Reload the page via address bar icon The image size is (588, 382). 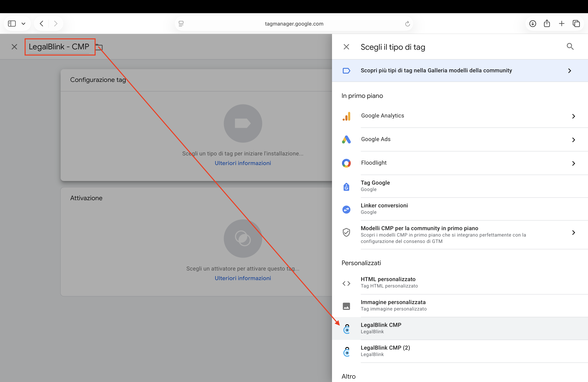tap(407, 24)
